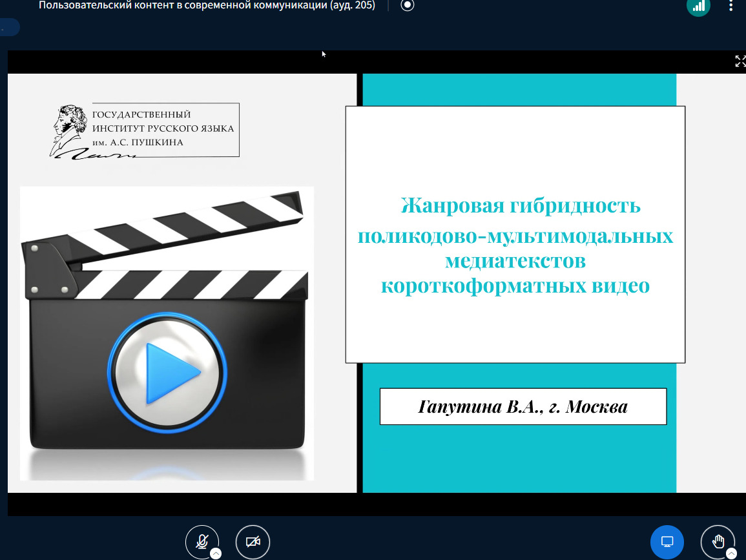Click the author box "Гапутина В.А., г. Москва"
The width and height of the screenshot is (746, 560).
[523, 407]
